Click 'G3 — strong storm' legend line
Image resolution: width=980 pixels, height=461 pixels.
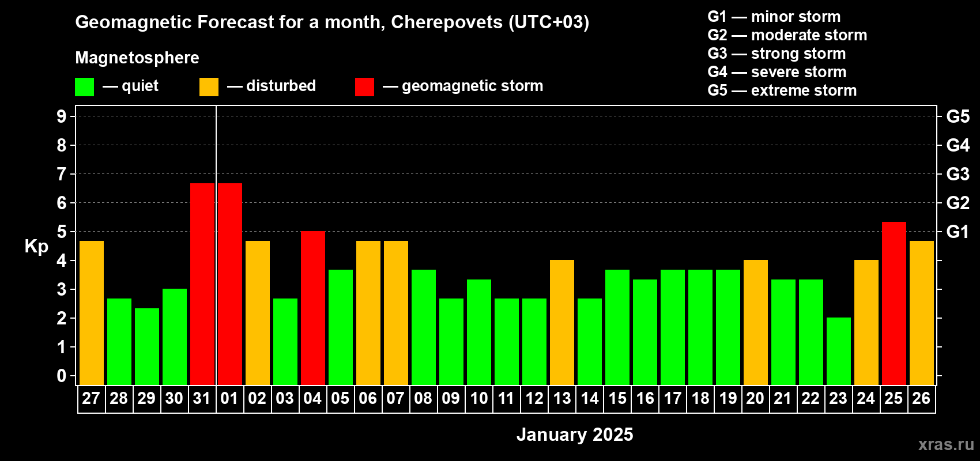click(x=777, y=54)
